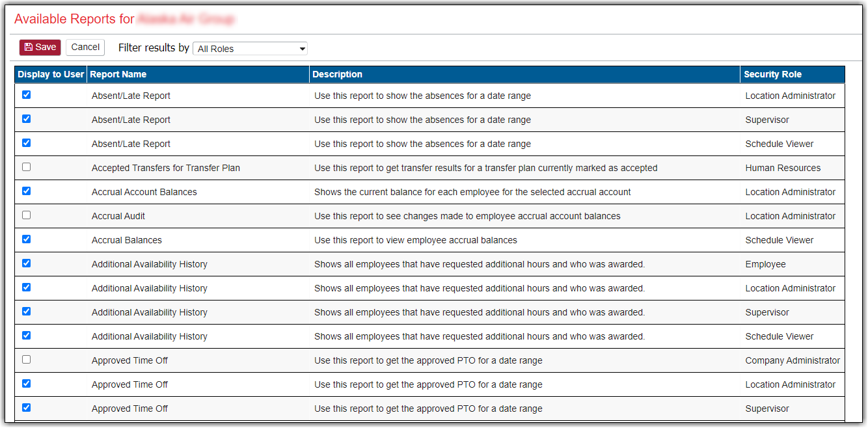Open the All Roles filter dropdown

pyautogui.click(x=250, y=49)
